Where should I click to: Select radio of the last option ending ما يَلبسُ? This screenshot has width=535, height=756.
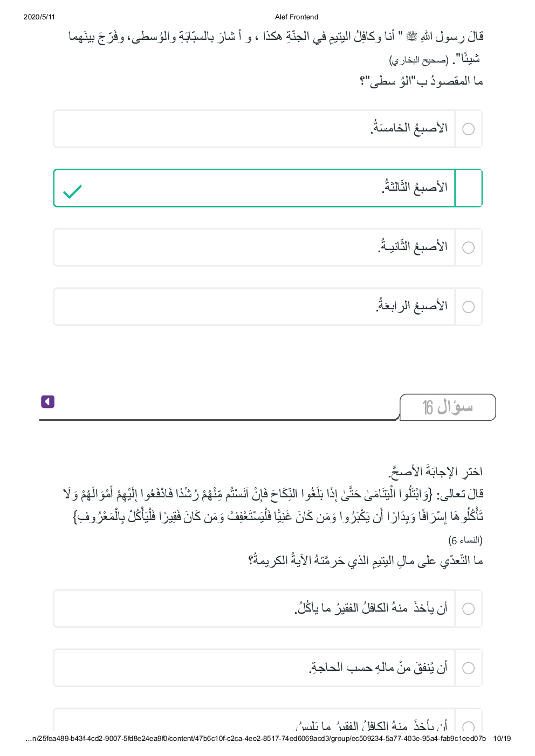coord(469,725)
